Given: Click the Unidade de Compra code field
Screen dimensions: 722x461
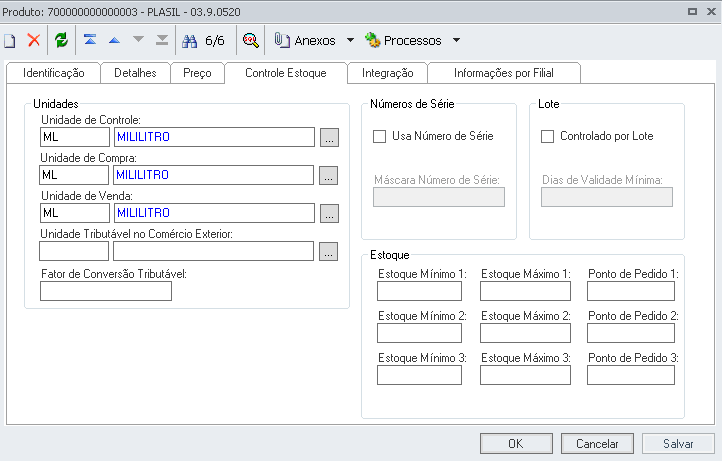Looking at the screenshot, I should [x=74, y=175].
